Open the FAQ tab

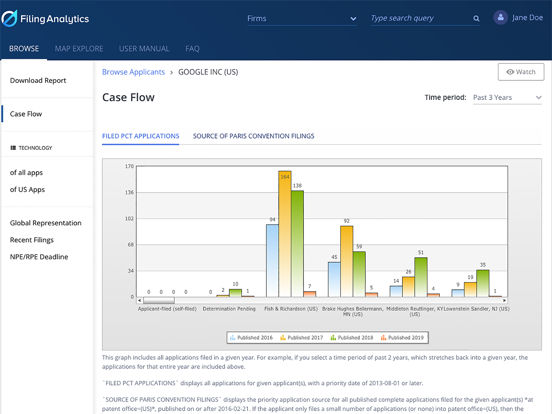click(192, 49)
